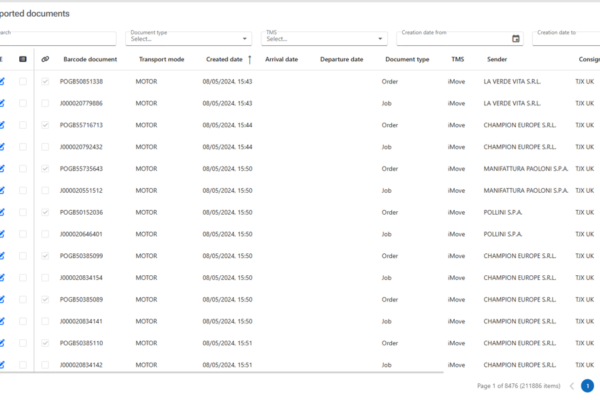This screenshot has height=400, width=600.
Task: Click the Transport mode column header
Action: [161, 59]
